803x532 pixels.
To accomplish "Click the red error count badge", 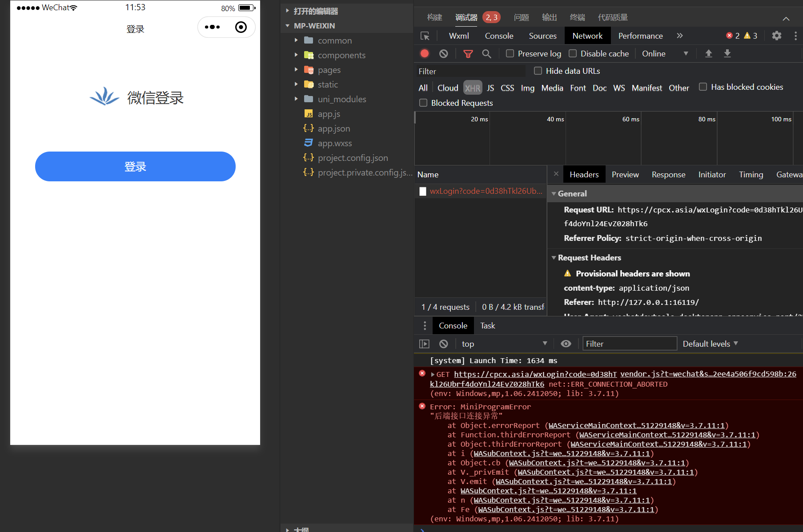I will 733,36.
